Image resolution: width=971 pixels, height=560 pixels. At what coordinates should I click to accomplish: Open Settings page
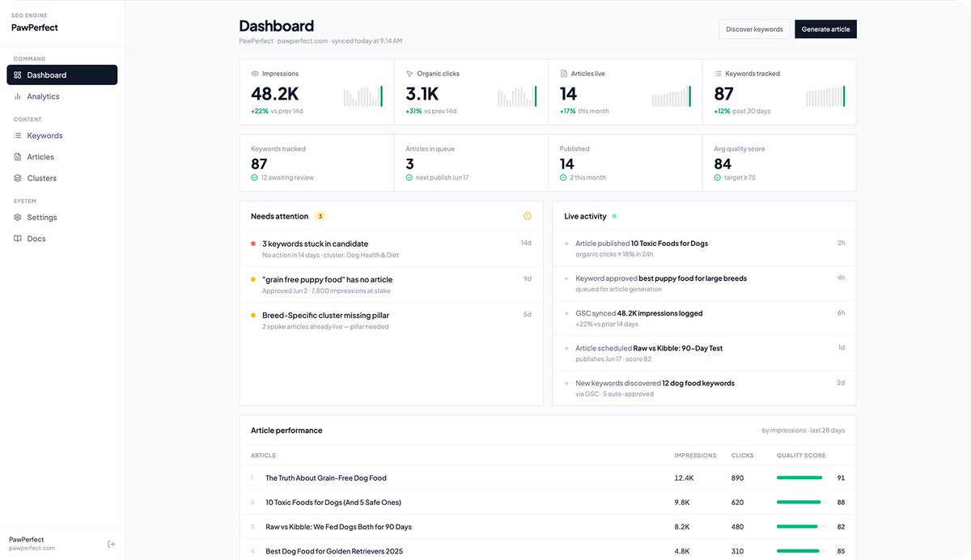(62, 218)
